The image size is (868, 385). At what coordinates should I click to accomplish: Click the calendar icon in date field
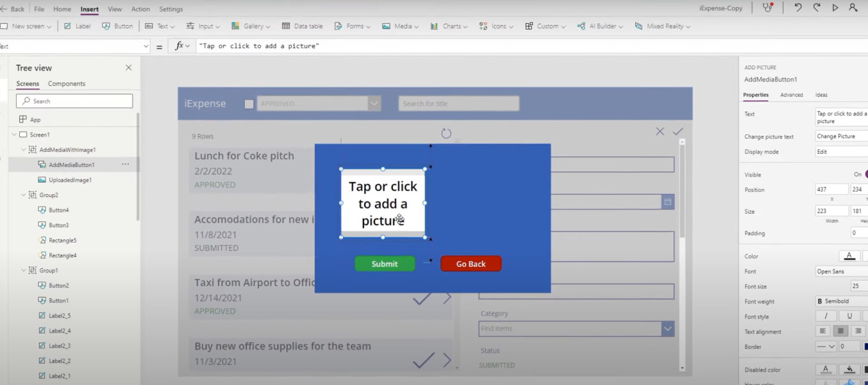pyautogui.click(x=667, y=202)
